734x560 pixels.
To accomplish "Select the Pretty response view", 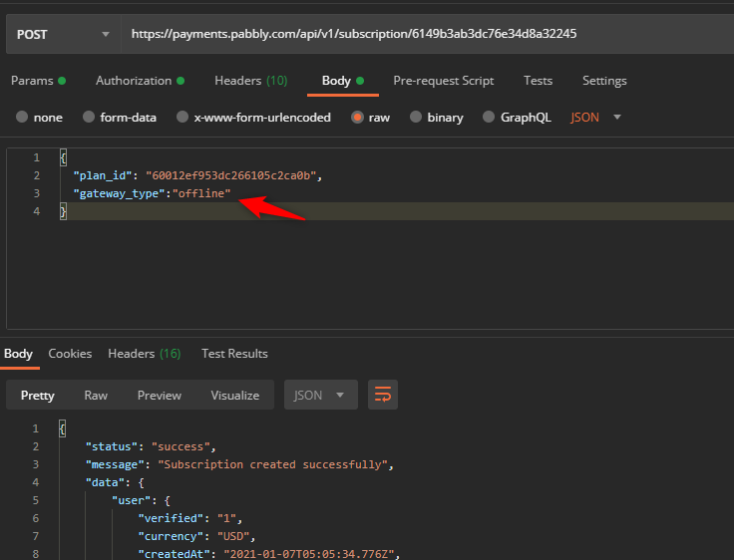I will [38, 396].
